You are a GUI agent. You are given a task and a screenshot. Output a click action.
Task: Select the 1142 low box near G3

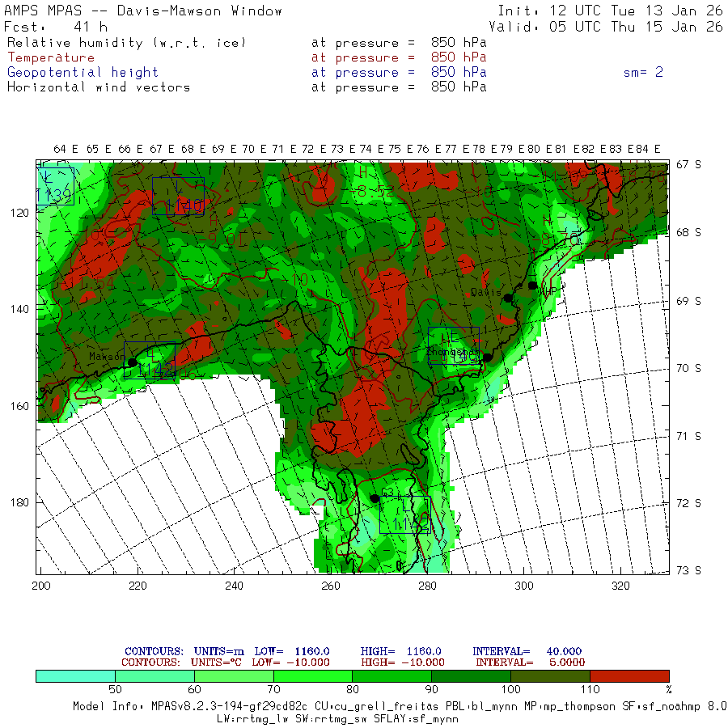(x=405, y=515)
